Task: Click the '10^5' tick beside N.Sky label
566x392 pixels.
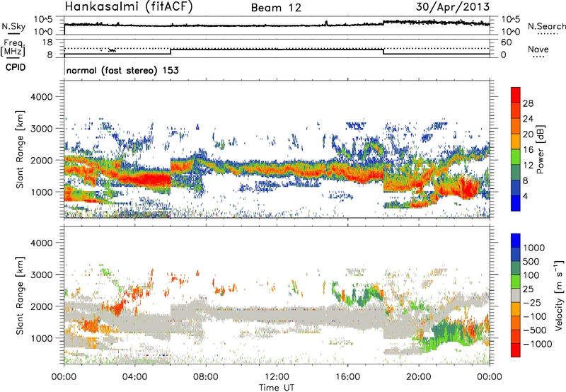Action: click(43, 20)
